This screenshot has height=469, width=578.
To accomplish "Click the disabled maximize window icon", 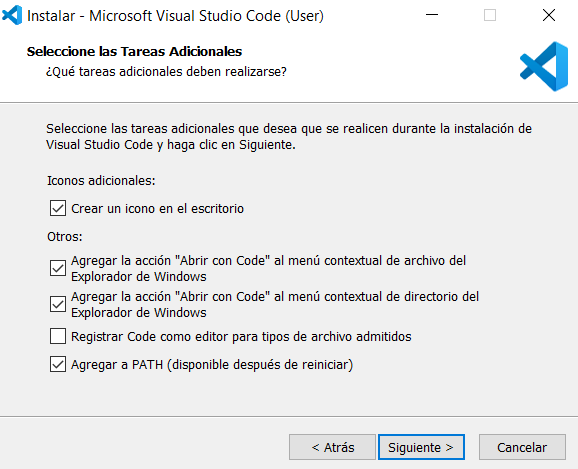I will pos(490,15).
